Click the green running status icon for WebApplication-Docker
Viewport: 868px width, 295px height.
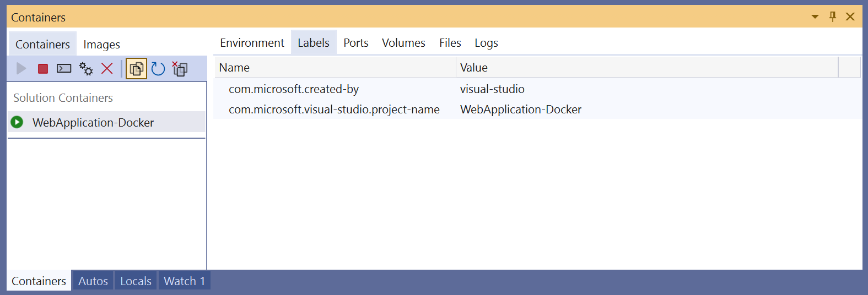pyautogui.click(x=17, y=122)
